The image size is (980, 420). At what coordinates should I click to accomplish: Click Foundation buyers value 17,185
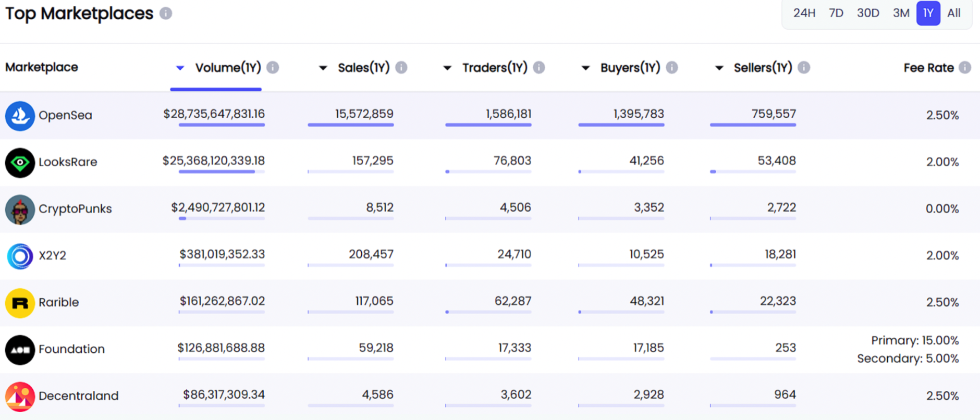tap(648, 348)
